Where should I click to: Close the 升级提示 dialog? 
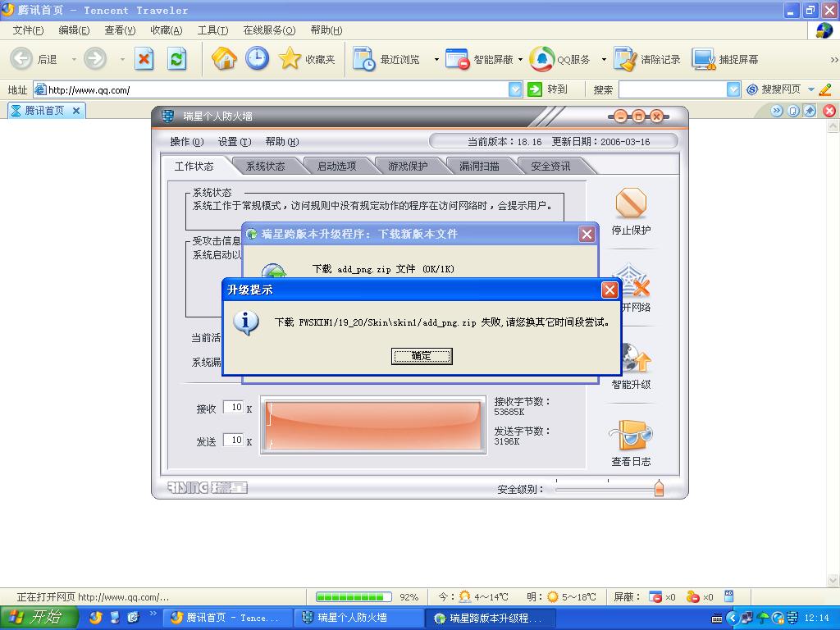click(x=609, y=290)
